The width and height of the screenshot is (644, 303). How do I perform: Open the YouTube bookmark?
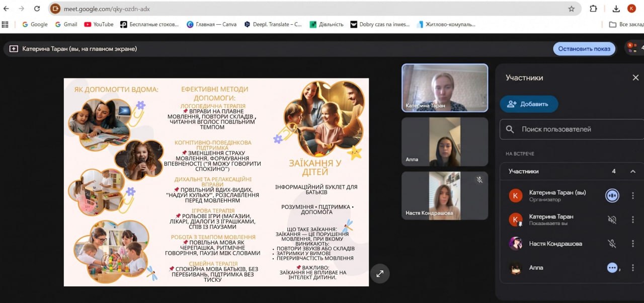tap(99, 24)
